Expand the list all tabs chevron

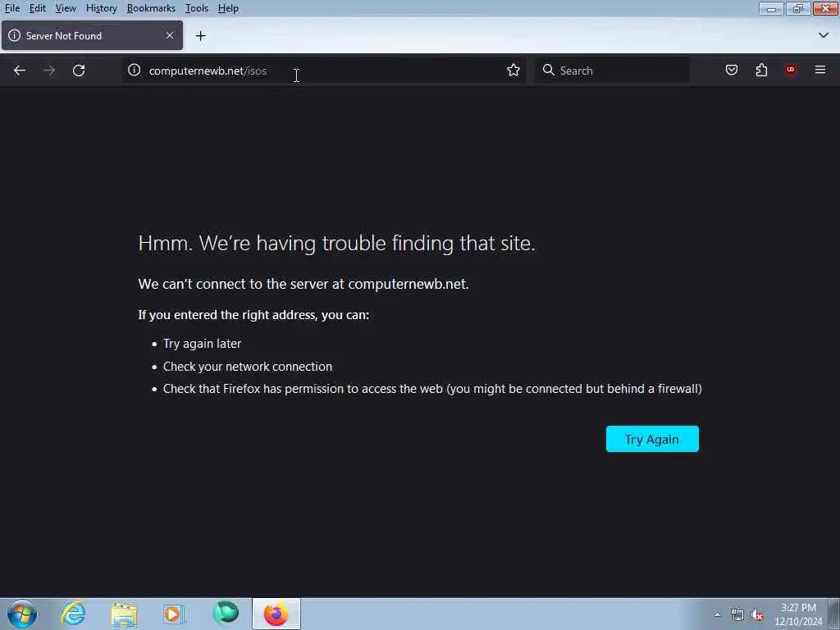(823, 35)
